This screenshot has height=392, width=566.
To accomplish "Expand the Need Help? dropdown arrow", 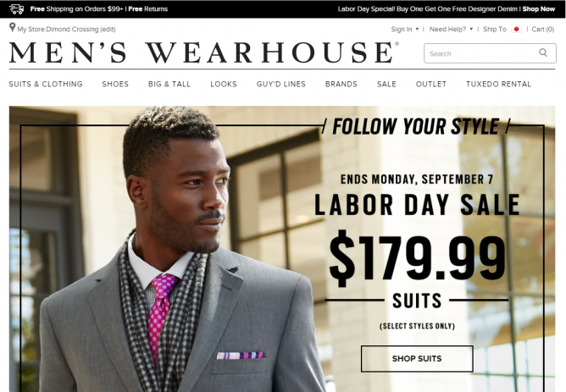I will [x=471, y=30].
